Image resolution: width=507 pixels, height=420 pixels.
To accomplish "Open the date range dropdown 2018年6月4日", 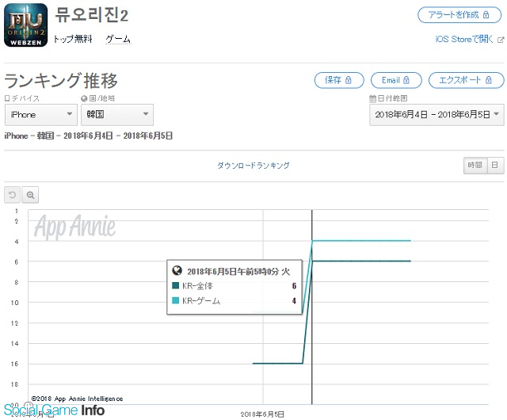I will tap(436, 115).
